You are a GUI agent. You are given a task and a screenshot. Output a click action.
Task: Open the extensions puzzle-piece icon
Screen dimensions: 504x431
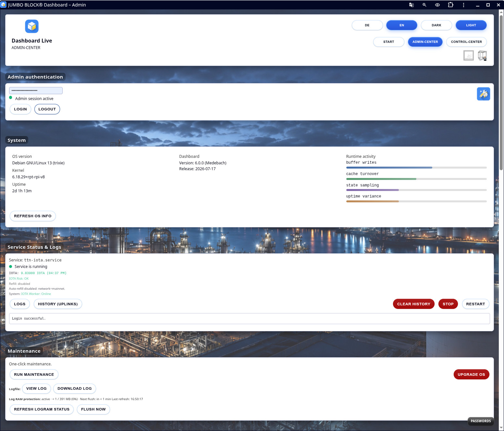pyautogui.click(x=450, y=5)
